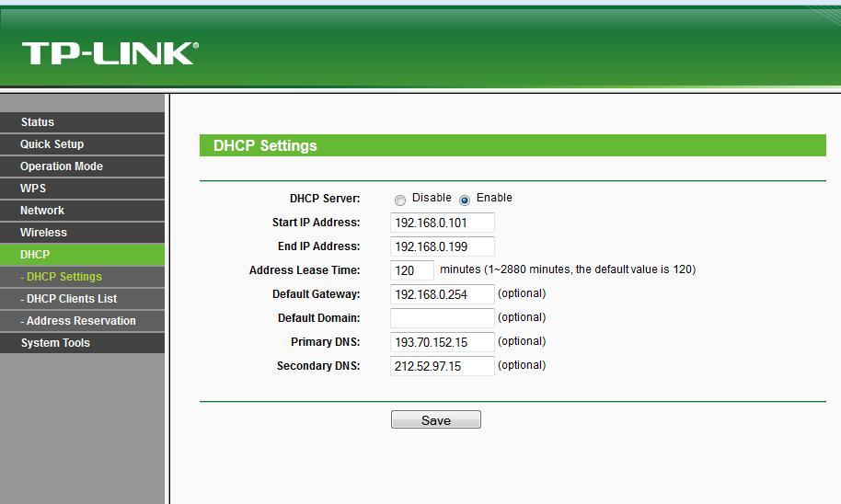
Task: Open the WPS menu section
Action: [x=33, y=189]
